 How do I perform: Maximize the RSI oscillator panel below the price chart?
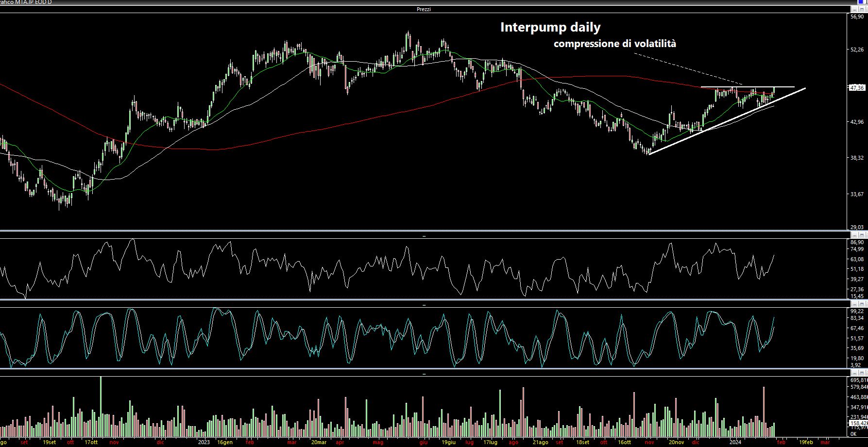pos(862,235)
